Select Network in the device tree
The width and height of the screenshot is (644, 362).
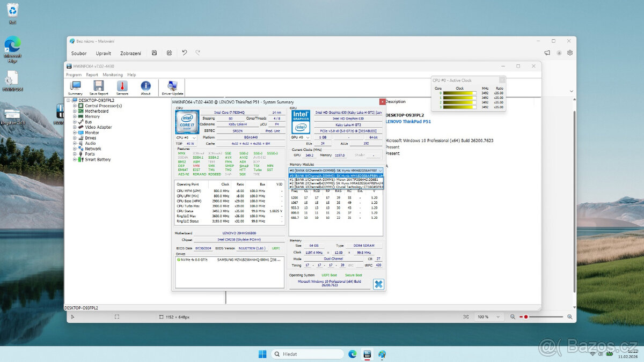tap(93, 149)
